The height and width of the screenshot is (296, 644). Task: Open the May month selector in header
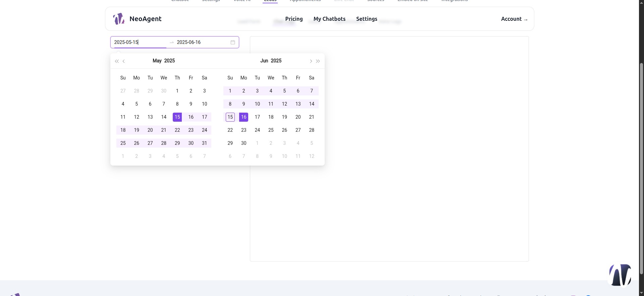[157, 61]
